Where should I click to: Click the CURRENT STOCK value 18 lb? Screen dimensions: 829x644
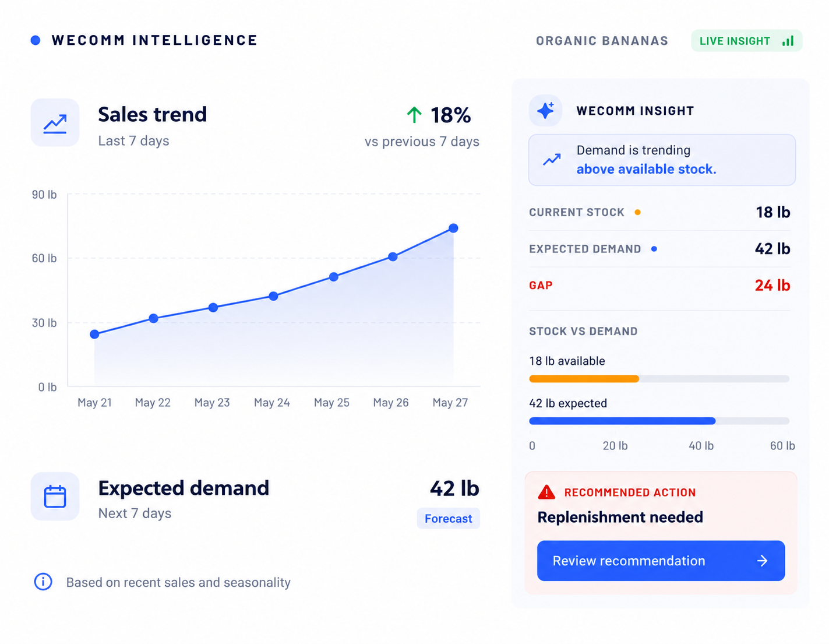(772, 212)
